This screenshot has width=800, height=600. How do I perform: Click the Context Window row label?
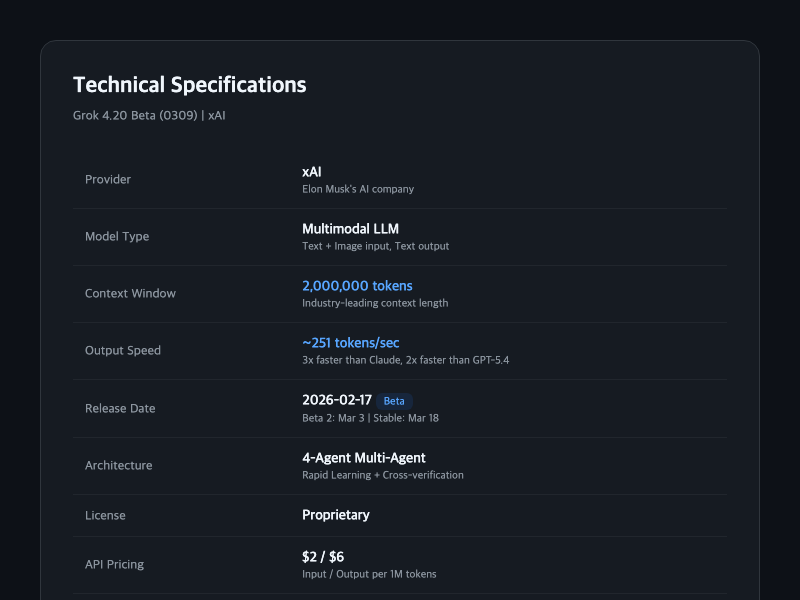130,294
